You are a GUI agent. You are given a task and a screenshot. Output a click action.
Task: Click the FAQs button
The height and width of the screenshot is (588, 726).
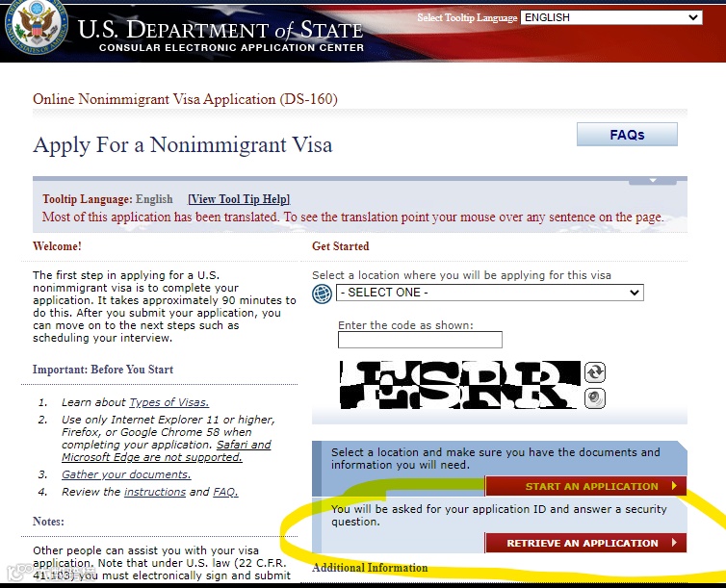tap(627, 135)
